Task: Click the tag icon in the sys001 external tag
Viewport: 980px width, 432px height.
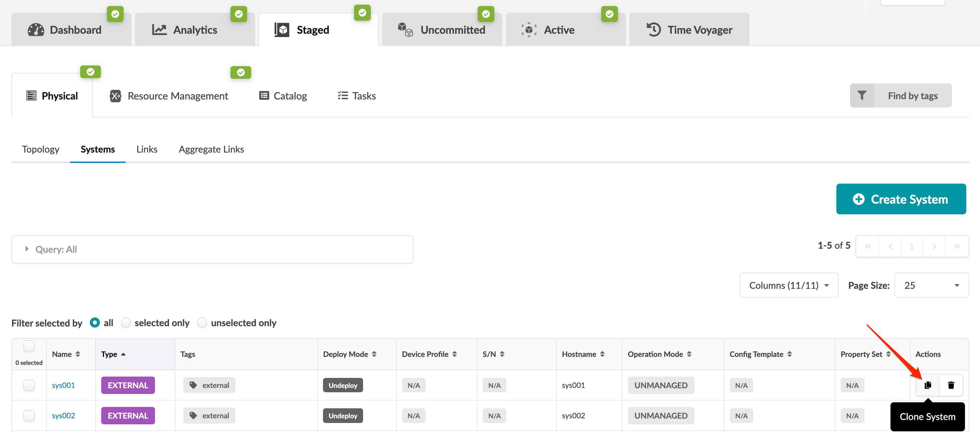Action: coord(193,385)
